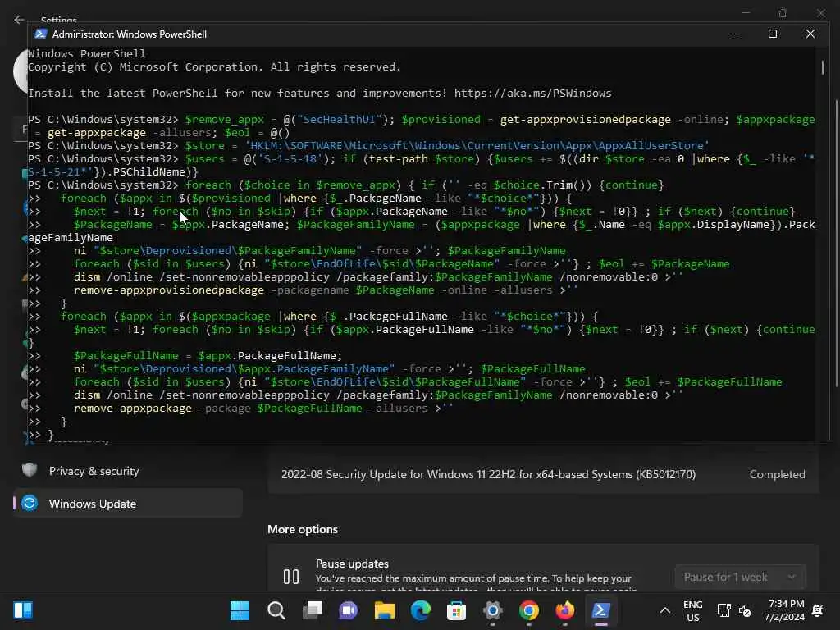This screenshot has width=840, height=630.
Task: Click the Privacy & security shield icon
Action: click(30, 470)
